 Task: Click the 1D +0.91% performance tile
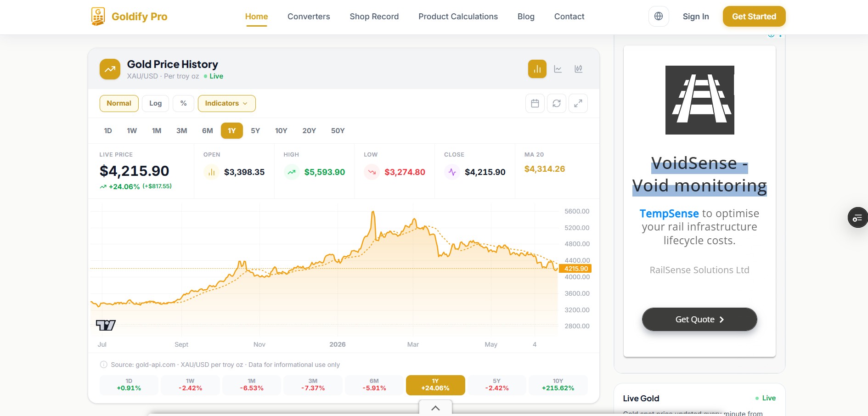click(129, 385)
